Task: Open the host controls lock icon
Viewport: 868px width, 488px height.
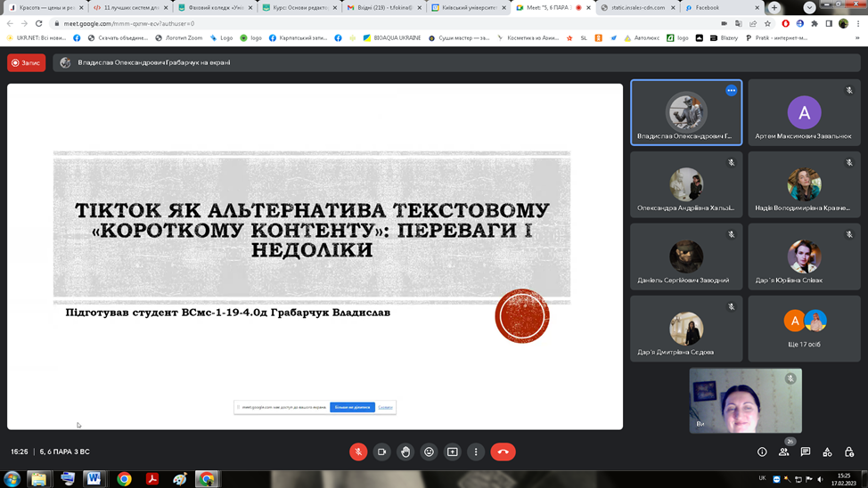Action: (x=849, y=452)
